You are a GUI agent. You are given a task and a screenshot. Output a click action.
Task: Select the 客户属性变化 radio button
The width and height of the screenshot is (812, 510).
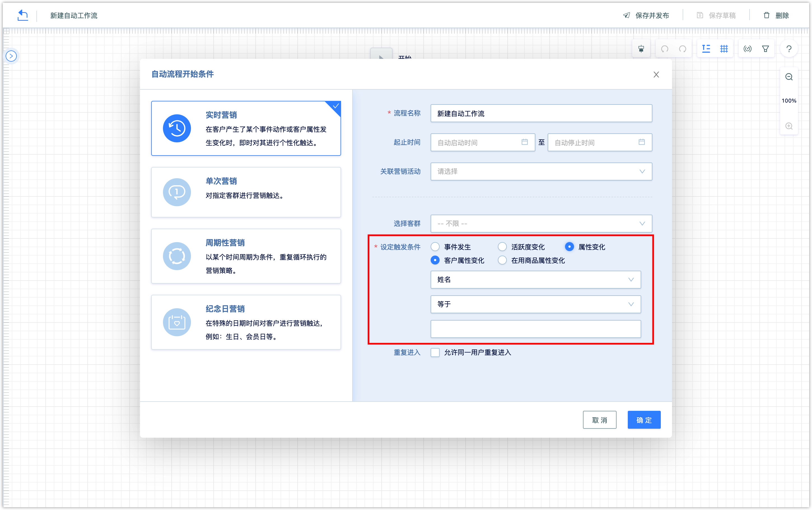[435, 260]
